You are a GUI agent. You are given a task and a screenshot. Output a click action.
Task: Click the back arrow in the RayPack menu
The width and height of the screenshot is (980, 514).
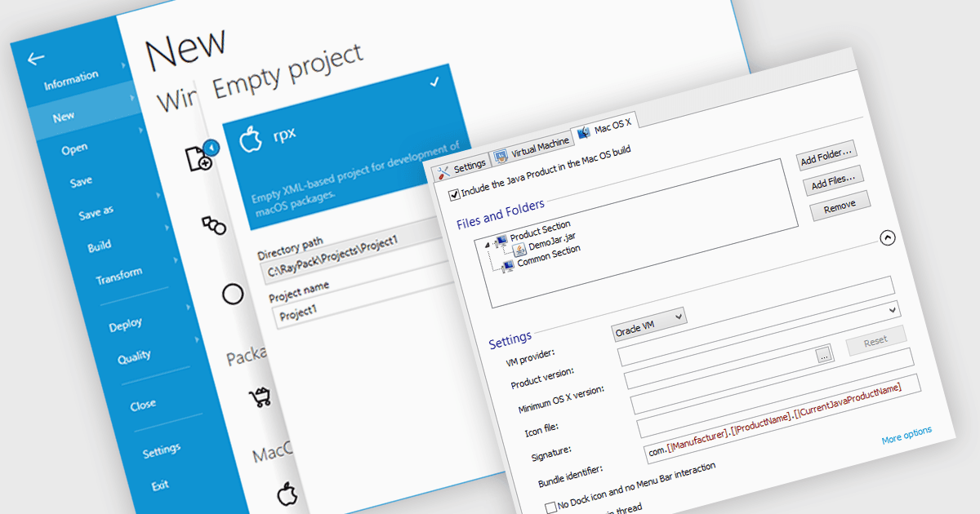[35, 59]
